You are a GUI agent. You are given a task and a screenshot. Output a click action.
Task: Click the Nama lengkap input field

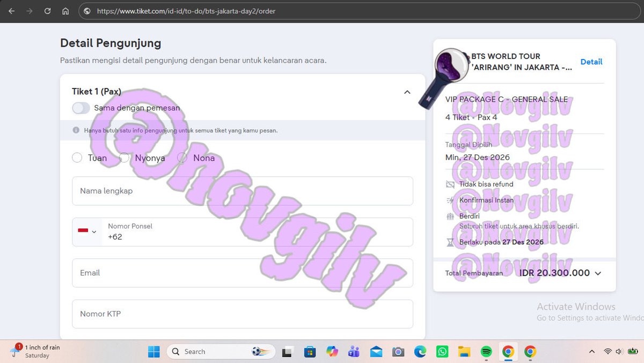point(243,191)
